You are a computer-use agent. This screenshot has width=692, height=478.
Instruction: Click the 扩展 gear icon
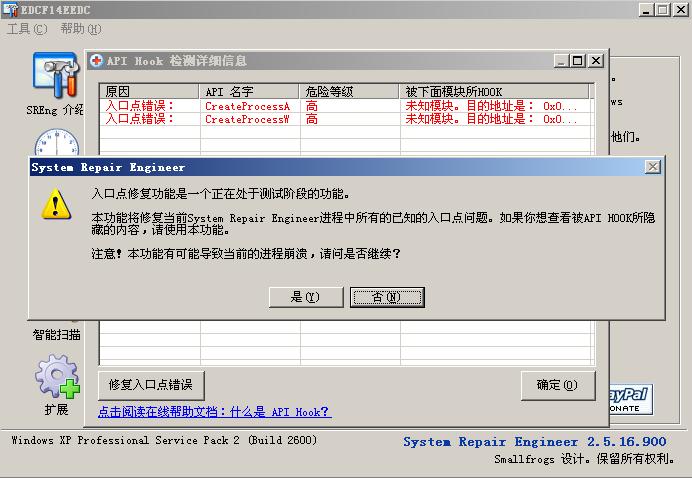coord(57,376)
